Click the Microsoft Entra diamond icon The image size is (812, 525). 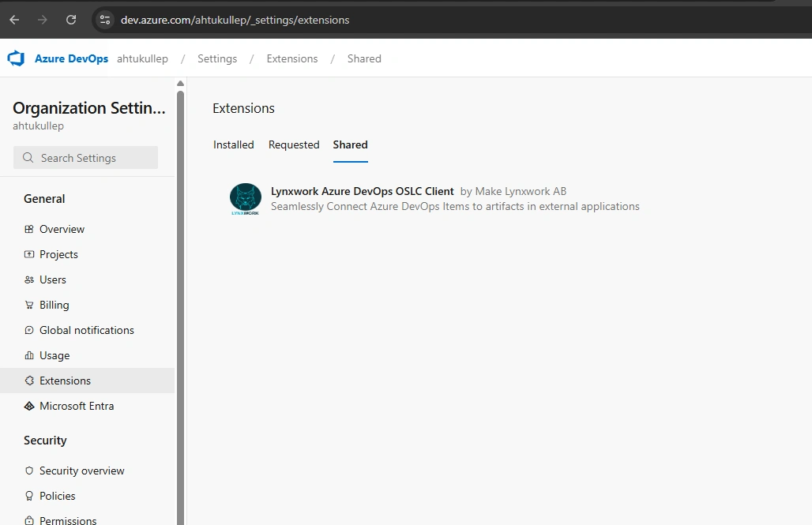coord(29,406)
